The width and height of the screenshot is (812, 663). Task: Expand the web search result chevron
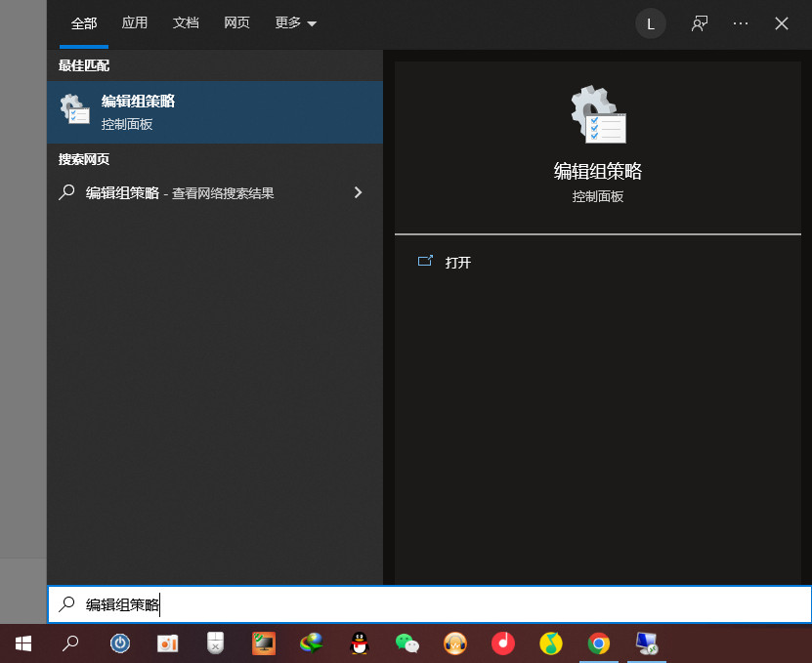359,191
